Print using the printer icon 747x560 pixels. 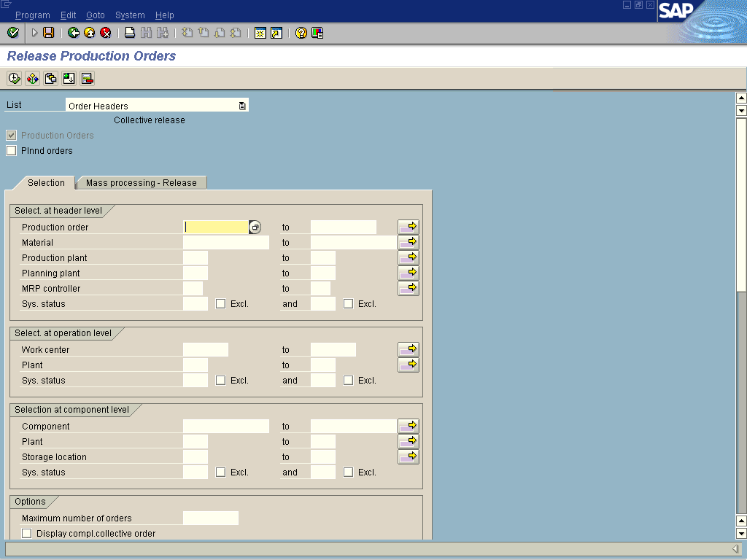(x=130, y=33)
